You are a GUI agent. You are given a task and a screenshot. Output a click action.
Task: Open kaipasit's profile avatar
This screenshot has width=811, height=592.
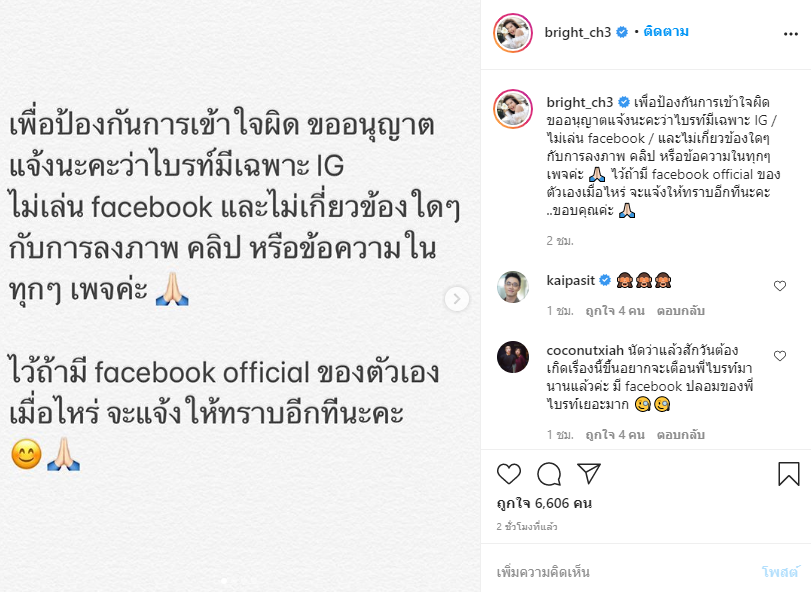(x=513, y=286)
